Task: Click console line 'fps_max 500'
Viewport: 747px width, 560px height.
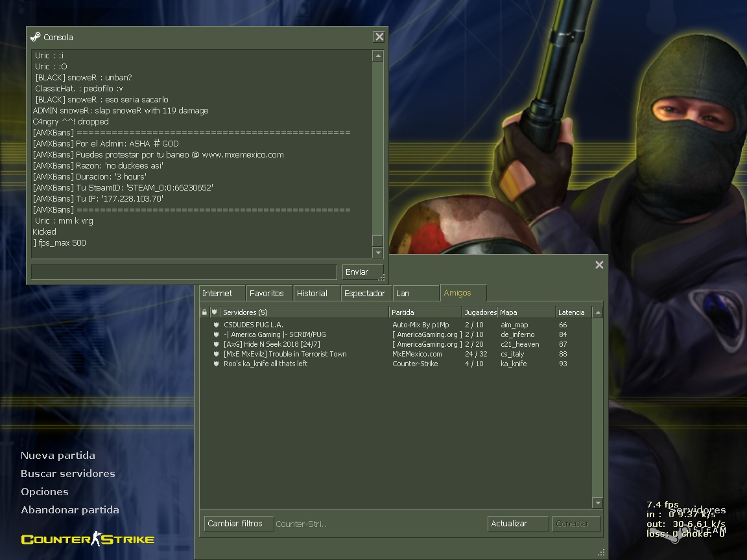Action: pos(59,243)
